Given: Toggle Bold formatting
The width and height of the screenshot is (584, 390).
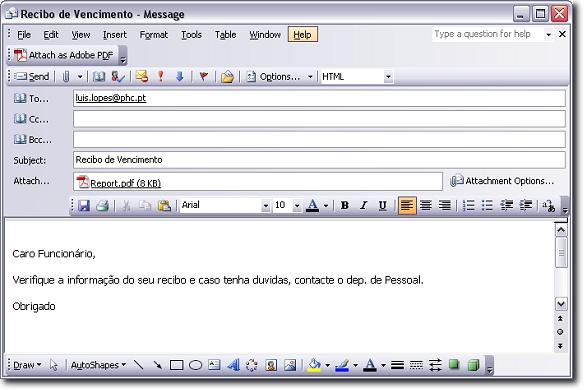Looking at the screenshot, I should (345, 205).
